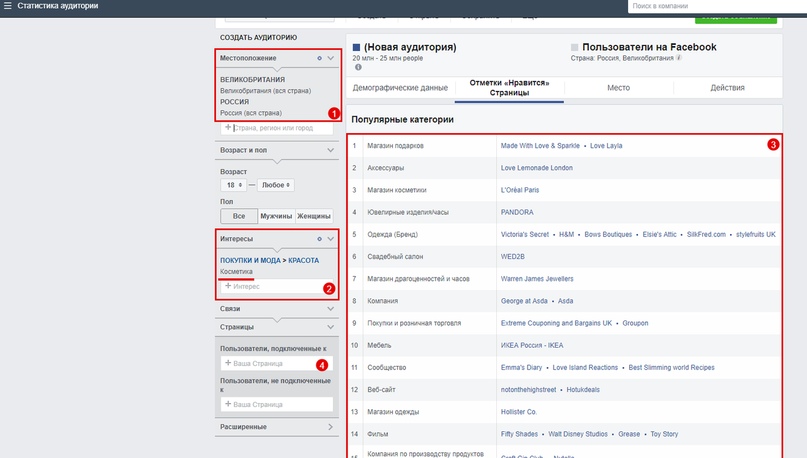This screenshot has height=458, width=807.
Task: Open the Fifty Shades page link
Action: pos(519,433)
